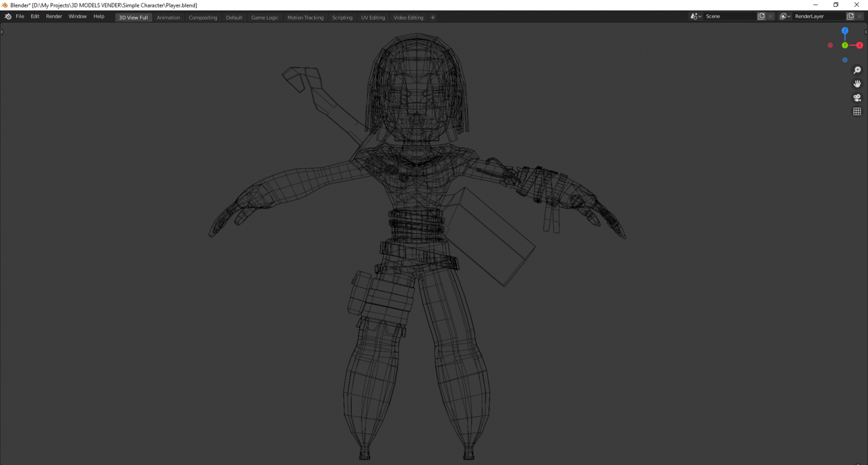This screenshot has height=465, width=868.
Task: Expand the right sidebar region arrow
Action: 866,32
